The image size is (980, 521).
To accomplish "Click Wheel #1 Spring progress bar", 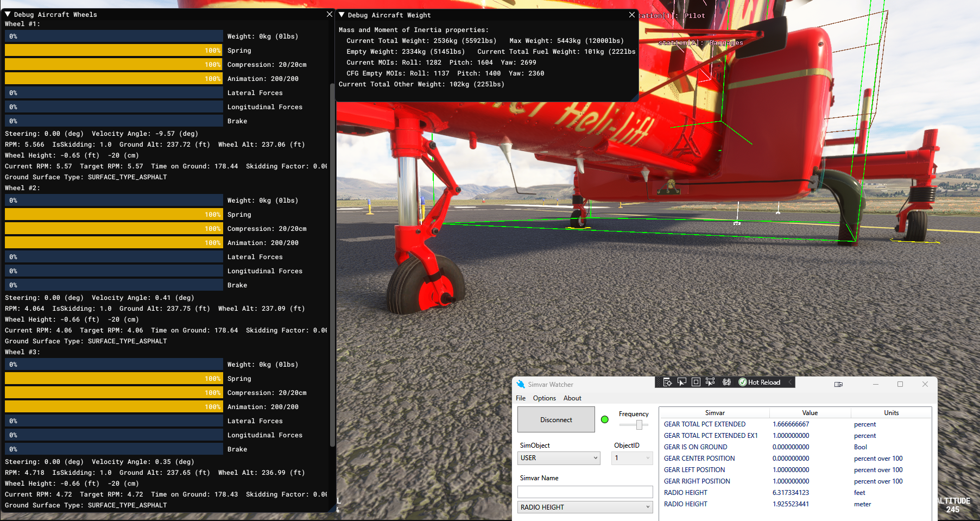I will tap(114, 51).
